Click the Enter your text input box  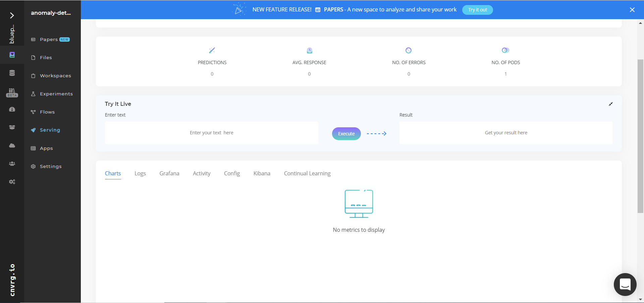pyautogui.click(x=212, y=133)
